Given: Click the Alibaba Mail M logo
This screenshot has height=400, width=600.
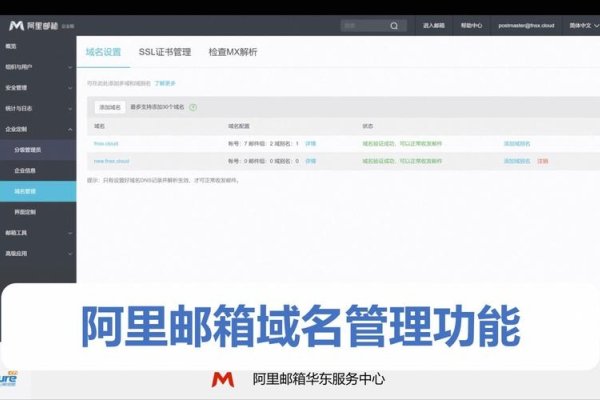Looking at the screenshot, I should 16,26.
